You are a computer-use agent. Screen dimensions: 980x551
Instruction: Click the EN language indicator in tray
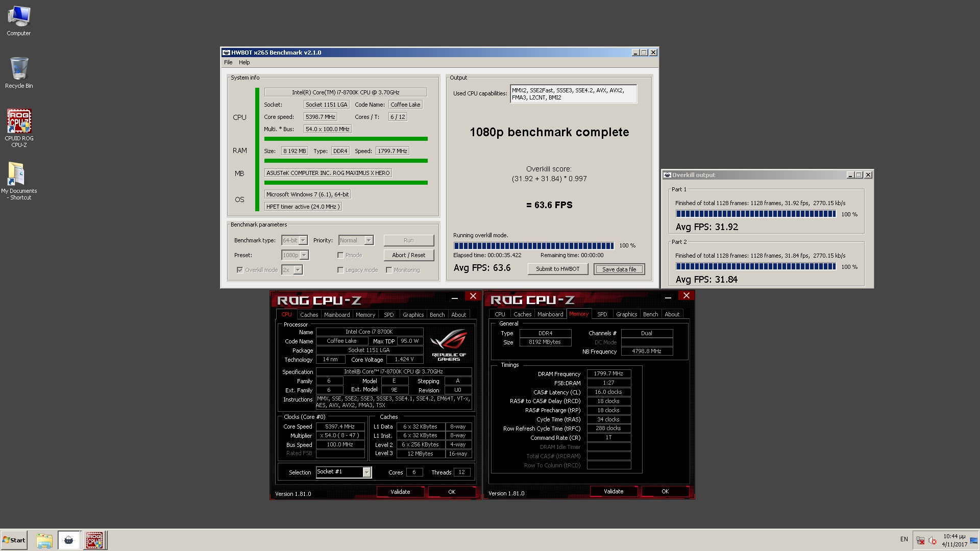(x=904, y=539)
